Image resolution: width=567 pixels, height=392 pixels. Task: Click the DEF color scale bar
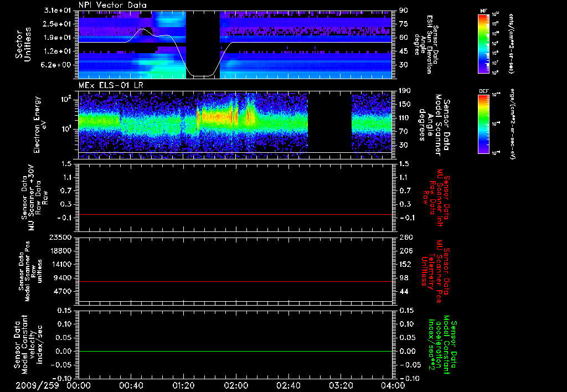pos(483,124)
